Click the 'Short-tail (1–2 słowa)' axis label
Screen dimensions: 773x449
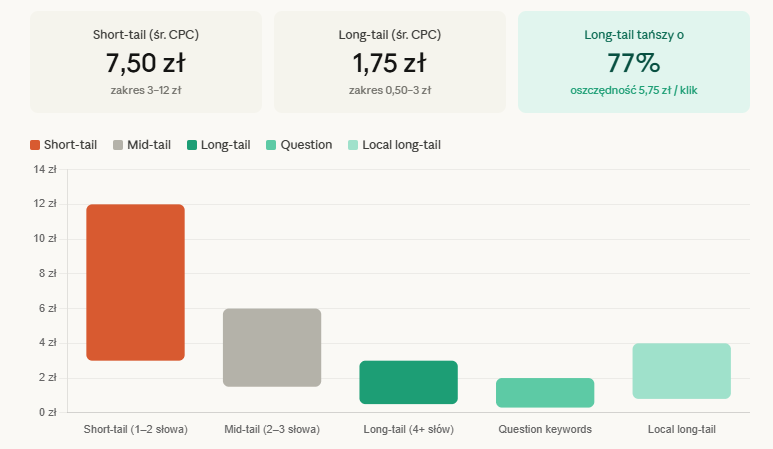pyautogui.click(x=135, y=429)
